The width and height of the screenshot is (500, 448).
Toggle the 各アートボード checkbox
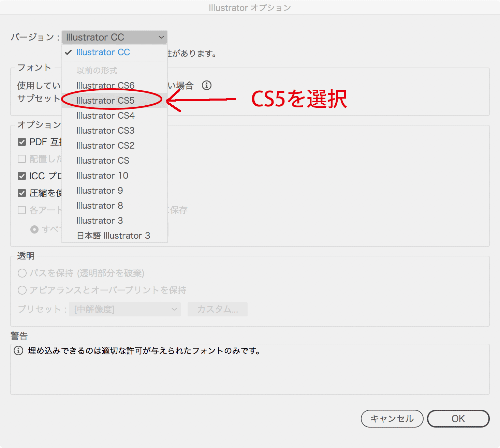tap(22, 210)
